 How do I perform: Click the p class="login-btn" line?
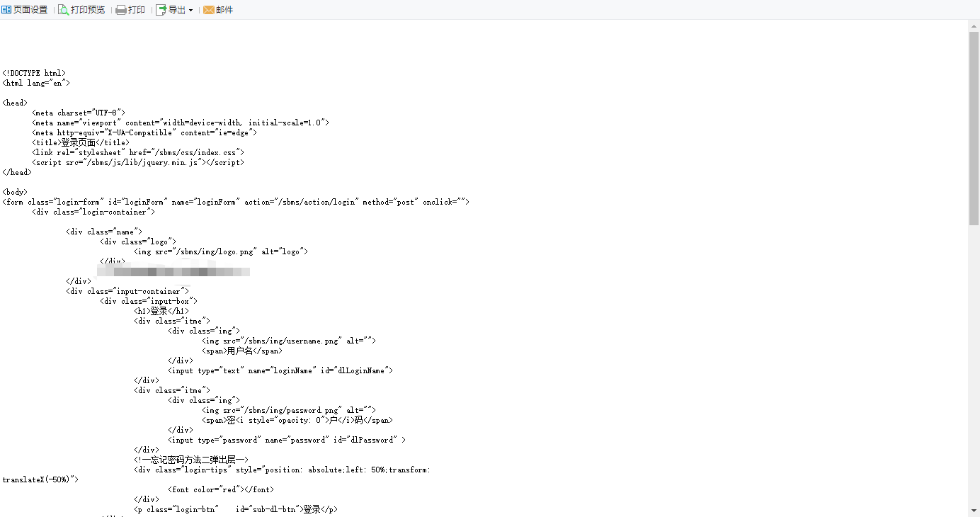click(236, 509)
